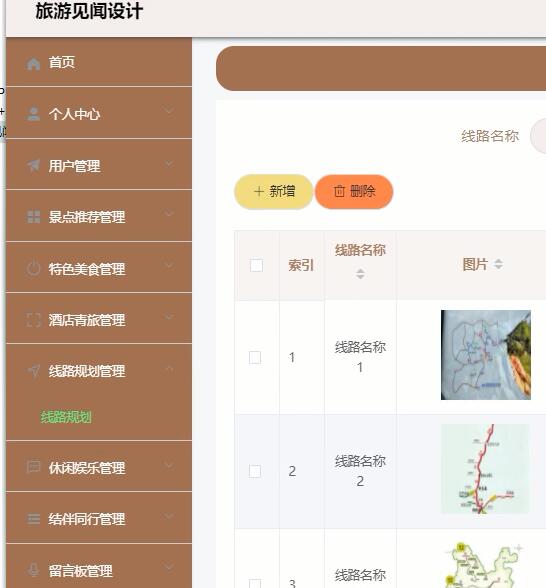Open the 酒店青旅管理 menu
This screenshot has height=588, width=546.
(x=99, y=319)
